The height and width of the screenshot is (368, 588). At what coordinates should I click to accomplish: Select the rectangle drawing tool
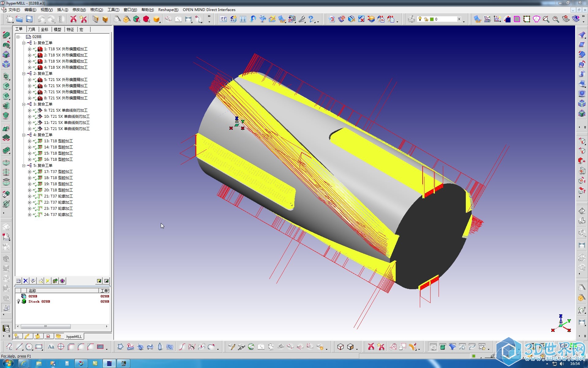pyautogui.click(x=39, y=347)
